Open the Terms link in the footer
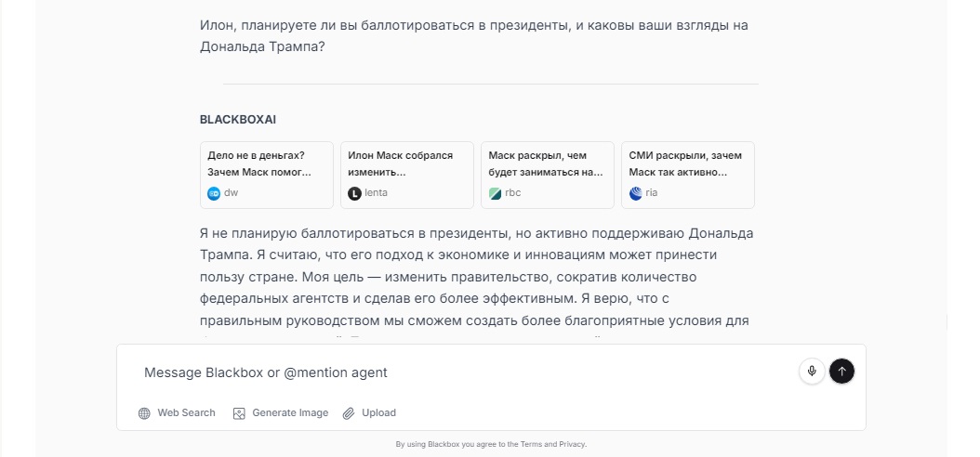This screenshot has height=457, width=980. (x=533, y=445)
